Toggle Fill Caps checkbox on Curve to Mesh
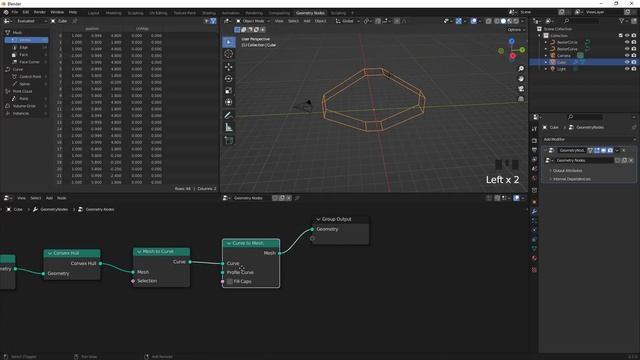Screen dimensions: 640x360 [x=230, y=281]
